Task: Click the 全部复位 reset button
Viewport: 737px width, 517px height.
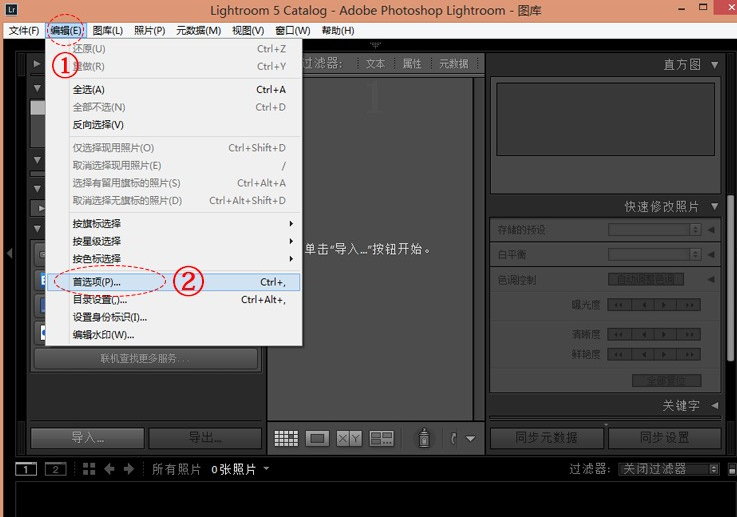Action: (666, 381)
